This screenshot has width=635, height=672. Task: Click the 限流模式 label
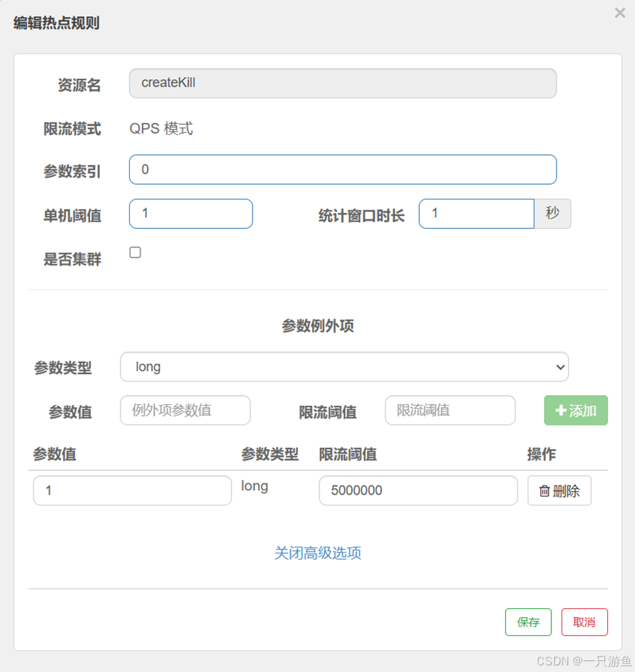[x=72, y=129]
